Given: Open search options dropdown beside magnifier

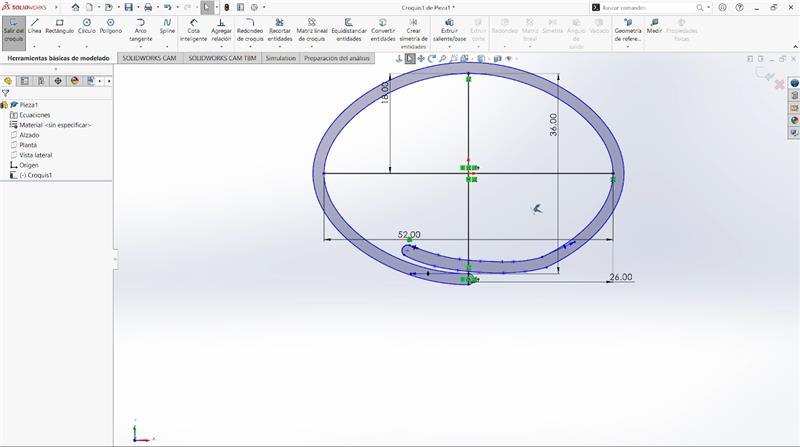Looking at the screenshot, I should click(x=708, y=8).
